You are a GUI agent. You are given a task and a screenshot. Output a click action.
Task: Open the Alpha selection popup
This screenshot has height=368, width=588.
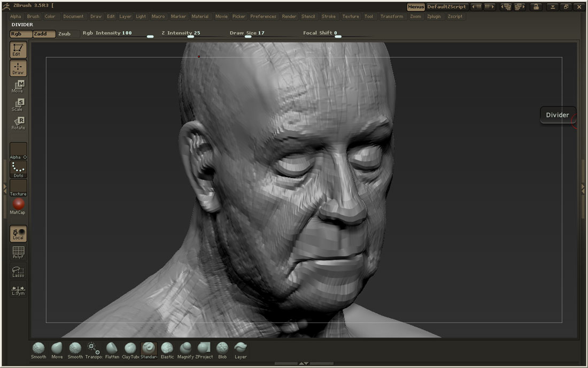click(x=18, y=150)
